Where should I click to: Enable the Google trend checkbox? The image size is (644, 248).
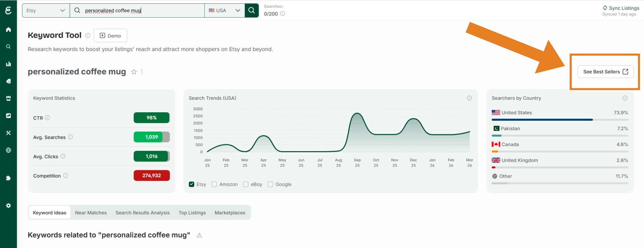coord(270,184)
